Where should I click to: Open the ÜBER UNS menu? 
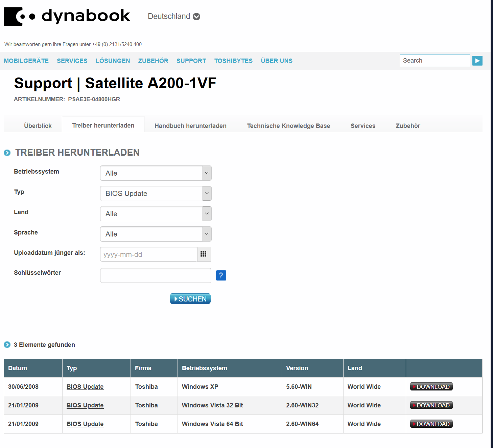277,61
